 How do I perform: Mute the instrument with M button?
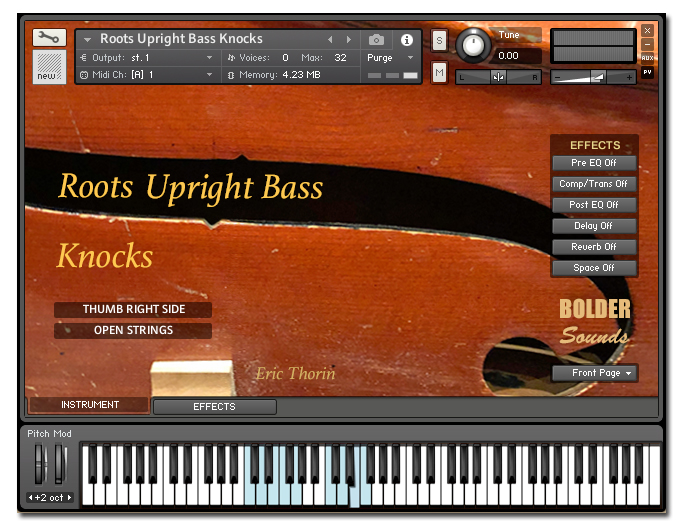click(x=439, y=73)
